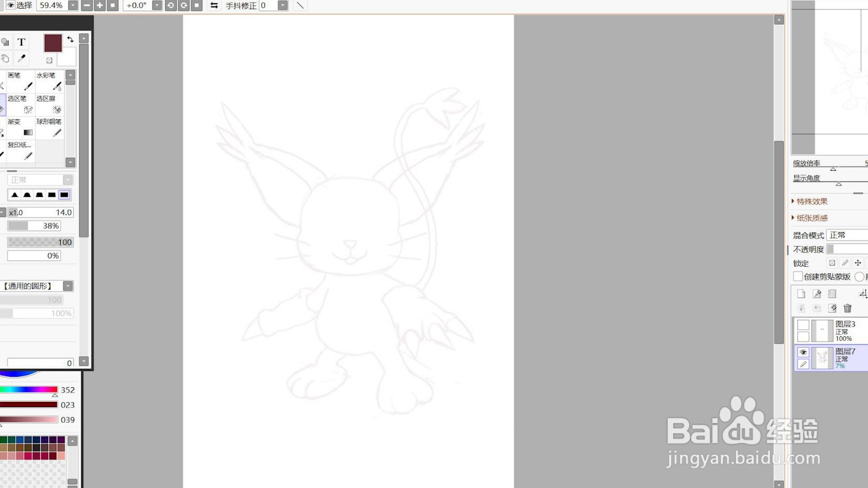
Task: Select the hand pan tool
Action: (5, 58)
